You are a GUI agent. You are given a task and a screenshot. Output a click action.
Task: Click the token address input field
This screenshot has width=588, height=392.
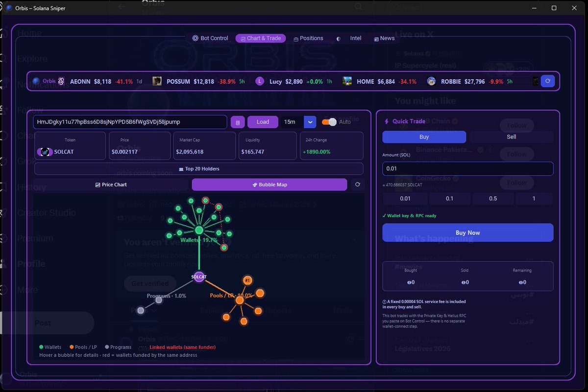pyautogui.click(x=130, y=122)
